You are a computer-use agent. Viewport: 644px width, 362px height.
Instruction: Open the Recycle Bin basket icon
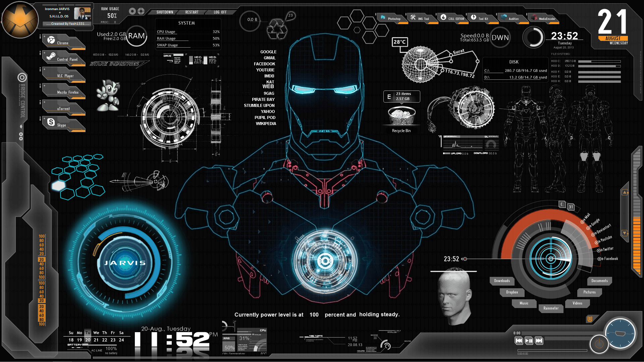(401, 116)
